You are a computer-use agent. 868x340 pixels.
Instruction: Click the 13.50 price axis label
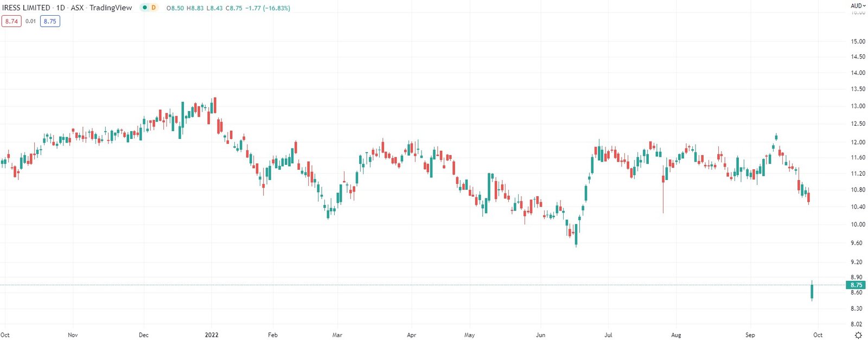858,89
